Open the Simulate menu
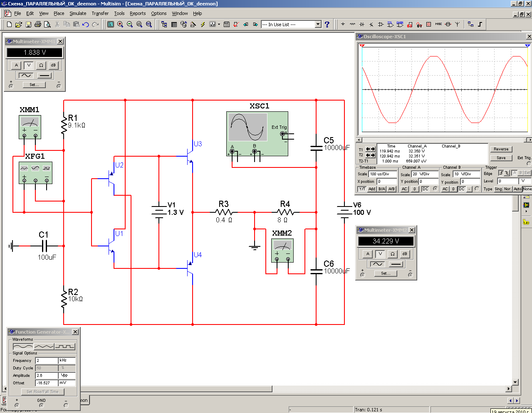 [78, 13]
